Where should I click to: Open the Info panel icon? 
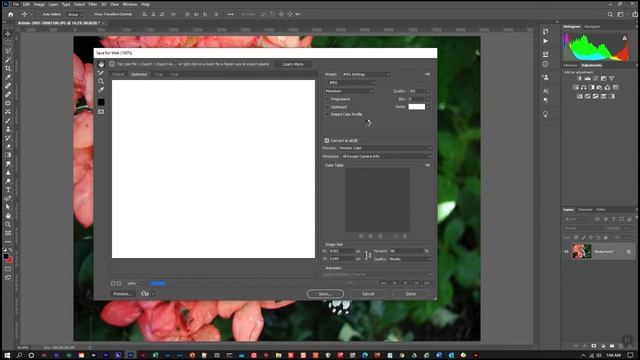coord(546,64)
